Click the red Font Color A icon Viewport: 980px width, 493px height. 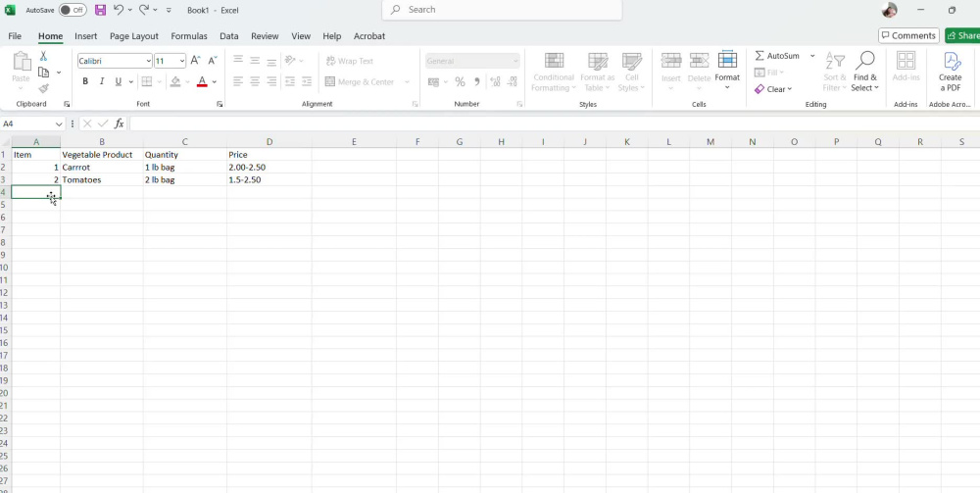(x=202, y=81)
